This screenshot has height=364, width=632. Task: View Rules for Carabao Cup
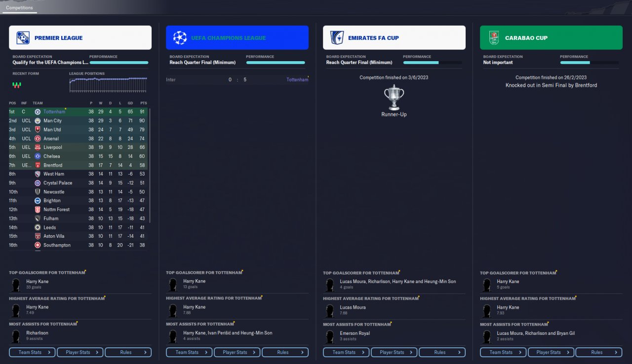[599, 352]
